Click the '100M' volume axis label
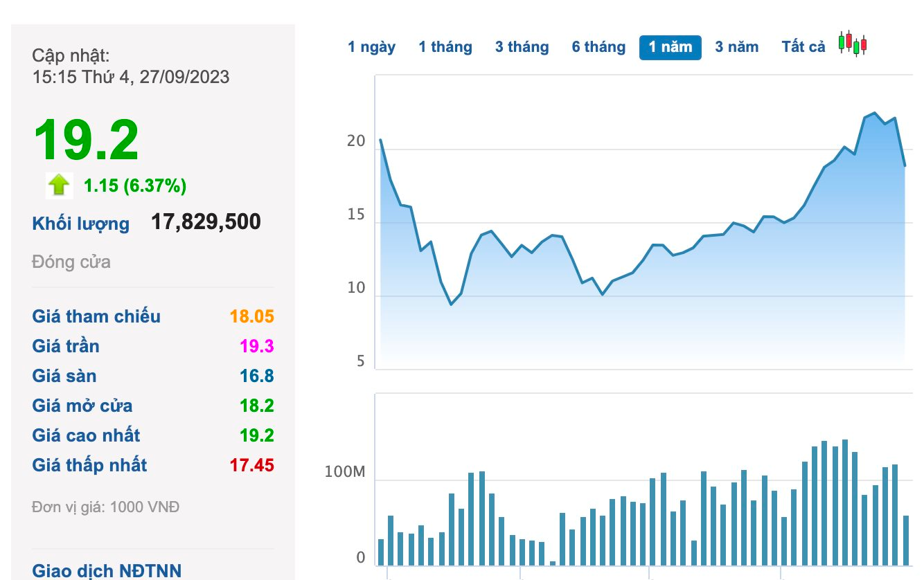This screenshot has width=924, height=580. tap(345, 473)
